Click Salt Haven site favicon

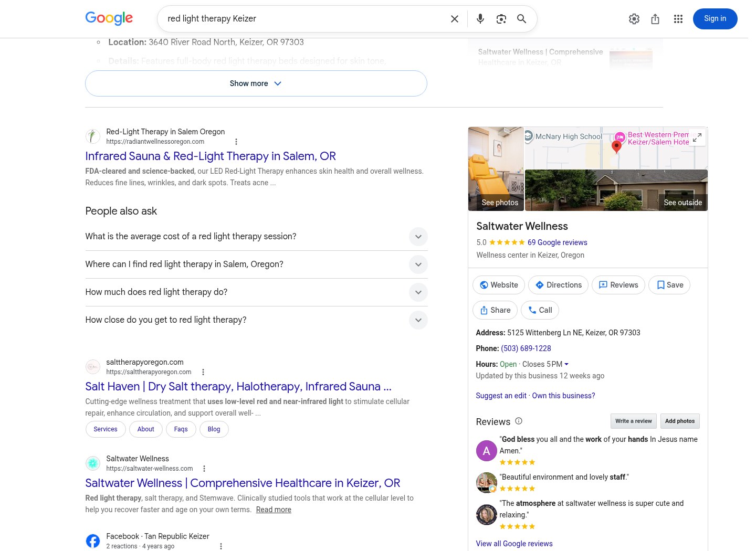point(93,367)
